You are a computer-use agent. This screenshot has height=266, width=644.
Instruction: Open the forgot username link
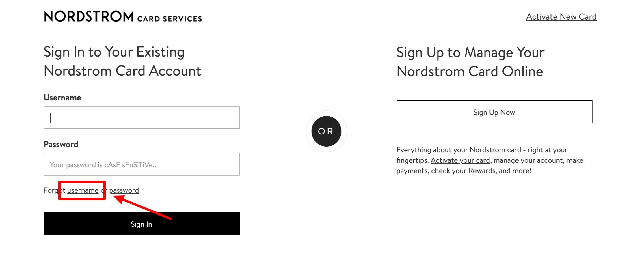83,190
